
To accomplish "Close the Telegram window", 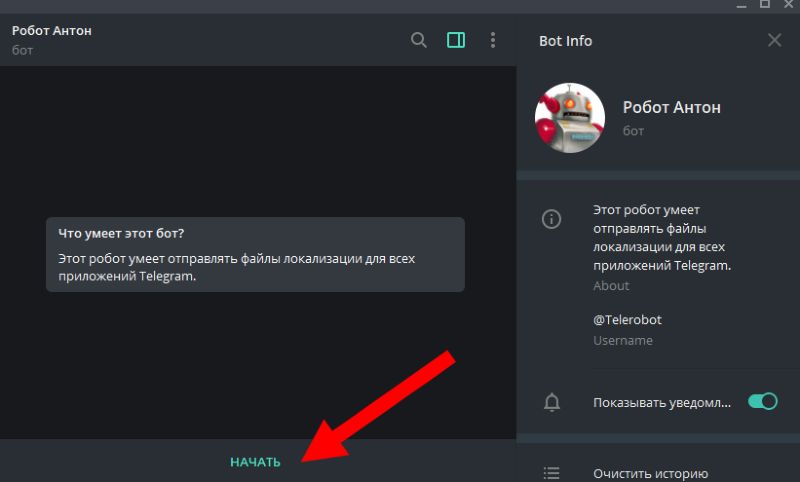I will [789, 4].
